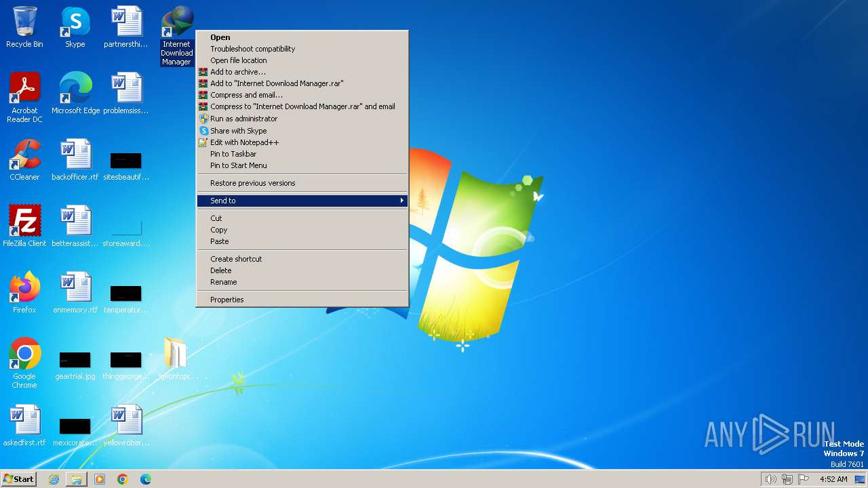Select the Acrobat Reader DC shortcut
868x488 pixels.
tap(24, 98)
